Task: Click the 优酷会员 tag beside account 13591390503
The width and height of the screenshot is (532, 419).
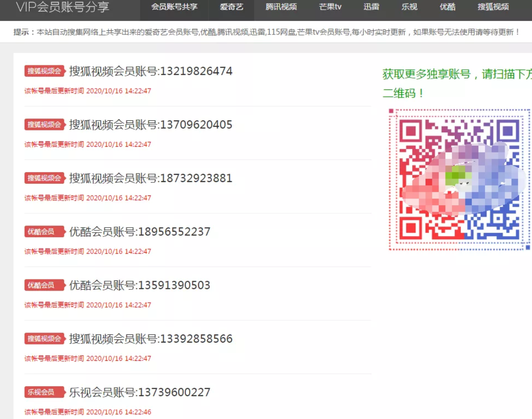Action: [44, 285]
